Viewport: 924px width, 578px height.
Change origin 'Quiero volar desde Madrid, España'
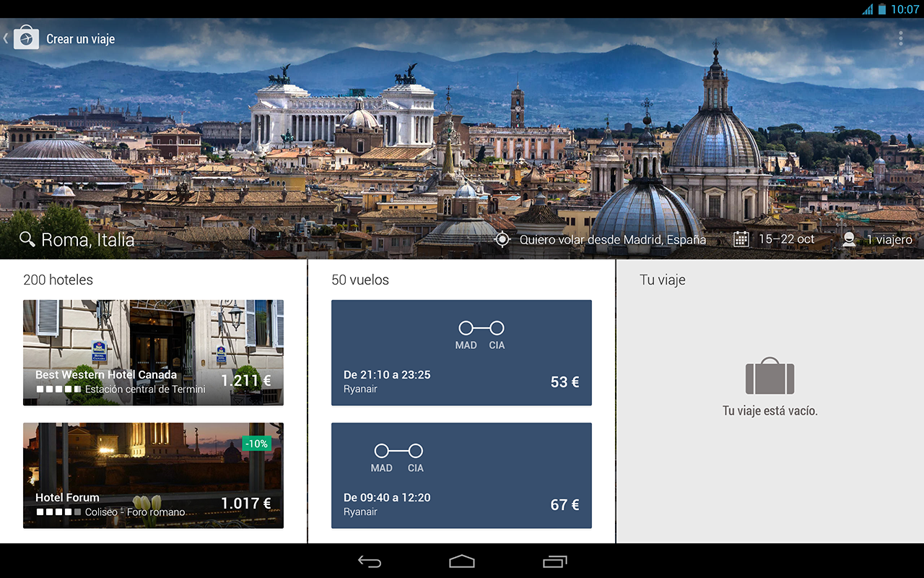[613, 239]
